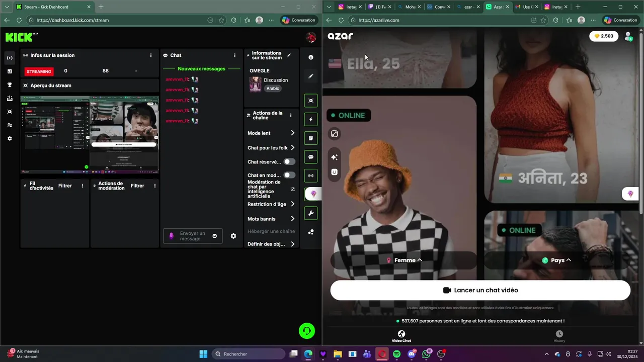Open the Kick stream dashboard sidebar icon
Image resolution: width=644 pixels, height=362 pixels.
tap(10, 58)
